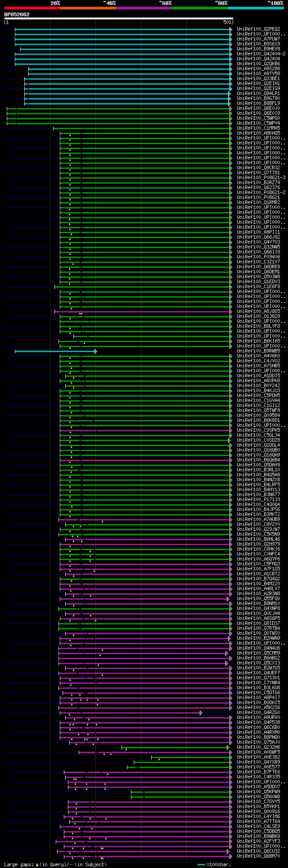Click hit UniRef100_Q4RZG0
Viewport: 288px width, 868px height.
(259, 713)
